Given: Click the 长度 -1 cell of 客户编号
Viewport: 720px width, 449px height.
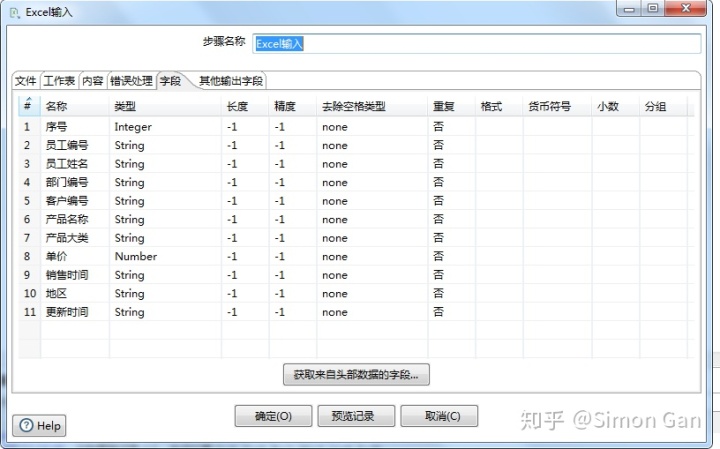Looking at the screenshot, I should [245, 201].
